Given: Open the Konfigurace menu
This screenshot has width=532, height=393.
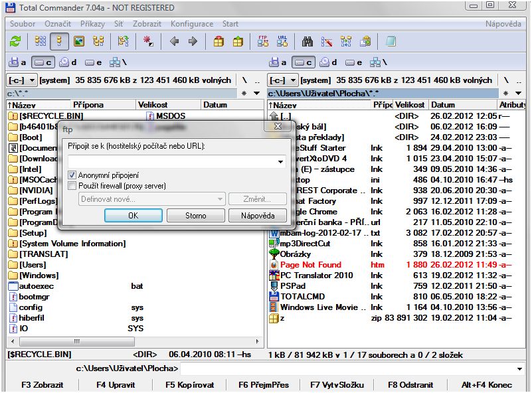Looking at the screenshot, I should click(x=191, y=24).
